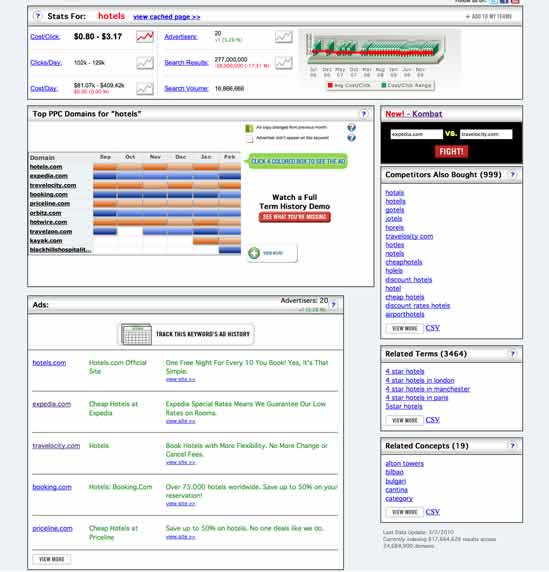The width and height of the screenshot is (549, 572).
Task: Open 4 star hotels in manchester term
Action: tap(428, 389)
